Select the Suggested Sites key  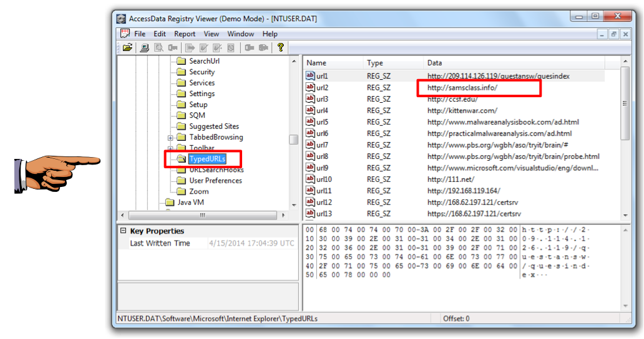coord(214,127)
